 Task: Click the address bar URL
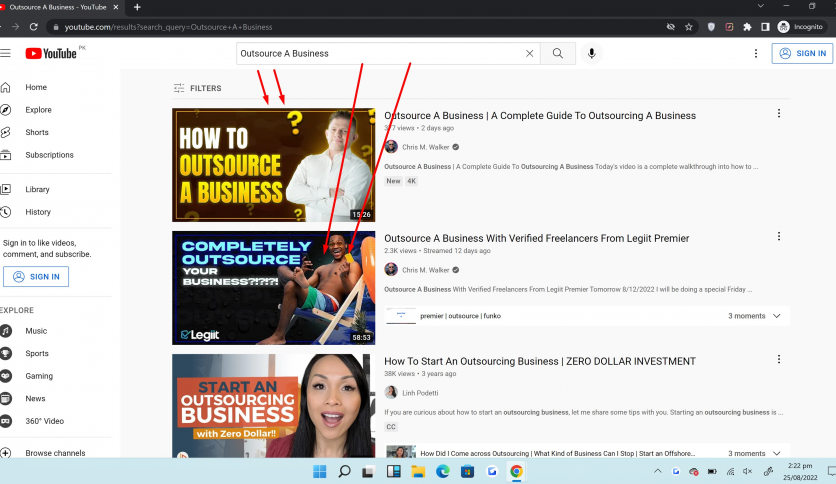coord(168,27)
